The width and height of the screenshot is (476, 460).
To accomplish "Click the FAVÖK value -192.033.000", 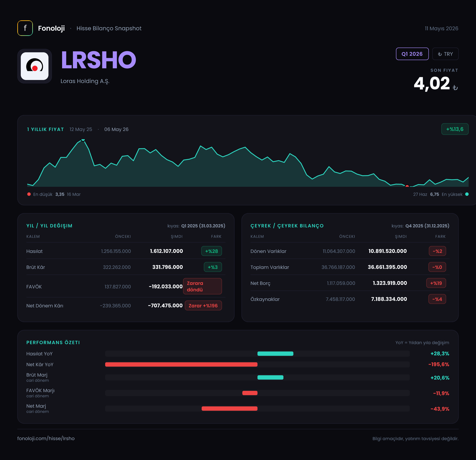I will [x=166, y=287].
